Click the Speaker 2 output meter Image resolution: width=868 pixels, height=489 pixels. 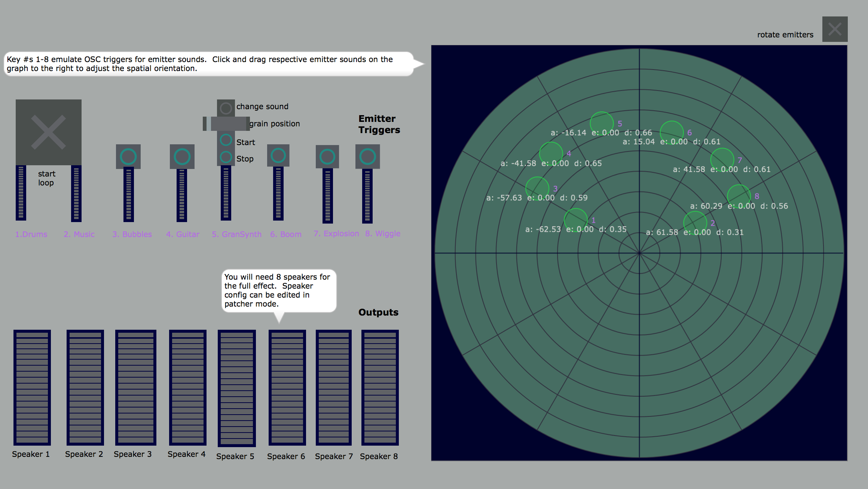point(85,388)
